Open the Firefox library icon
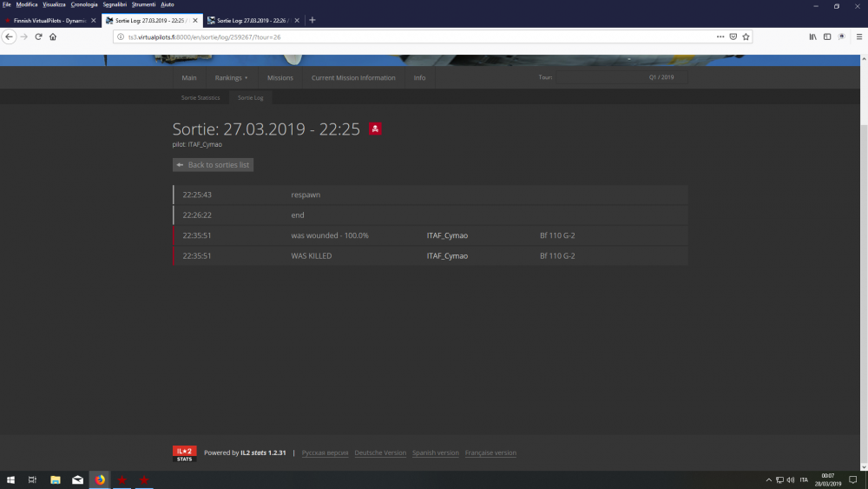This screenshot has width=868, height=489. (812, 37)
